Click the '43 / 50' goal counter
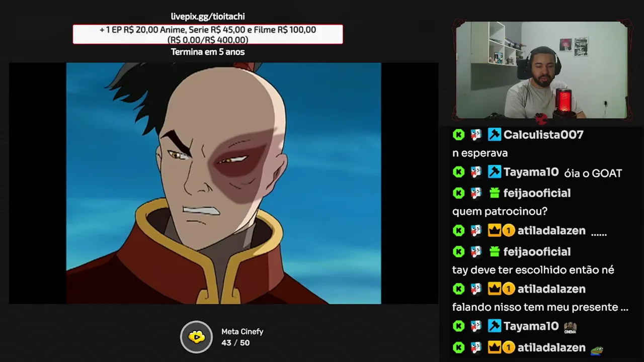The image size is (644, 362). click(x=235, y=343)
